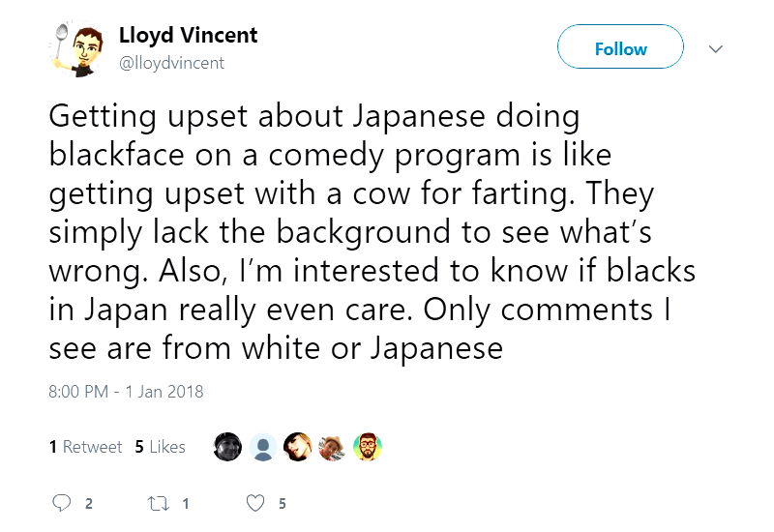The image size is (774, 532).
Task: Expand the tweet options chevron menu
Action: coord(716,48)
